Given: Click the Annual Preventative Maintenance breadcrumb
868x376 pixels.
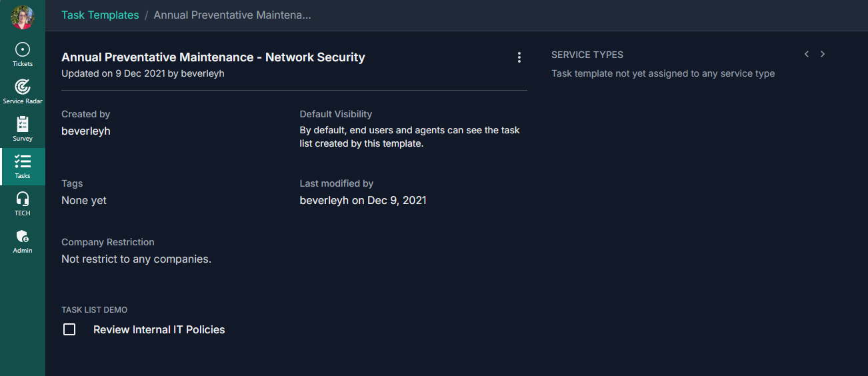Looking at the screenshot, I should pos(232,15).
